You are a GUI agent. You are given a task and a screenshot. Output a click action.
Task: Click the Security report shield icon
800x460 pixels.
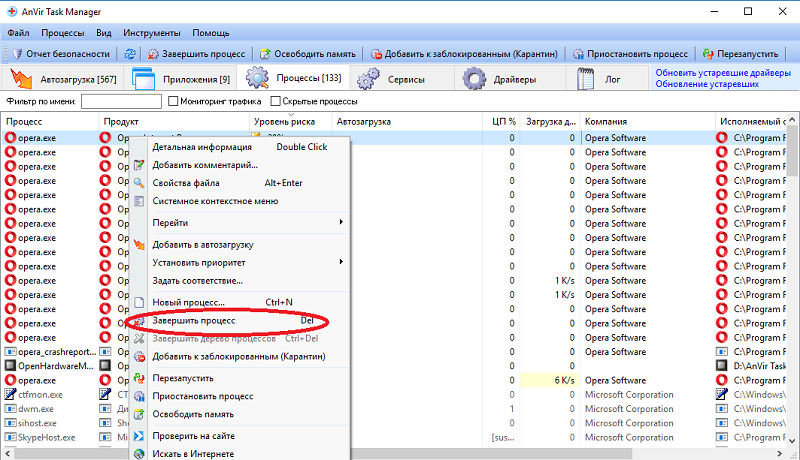coord(17,54)
